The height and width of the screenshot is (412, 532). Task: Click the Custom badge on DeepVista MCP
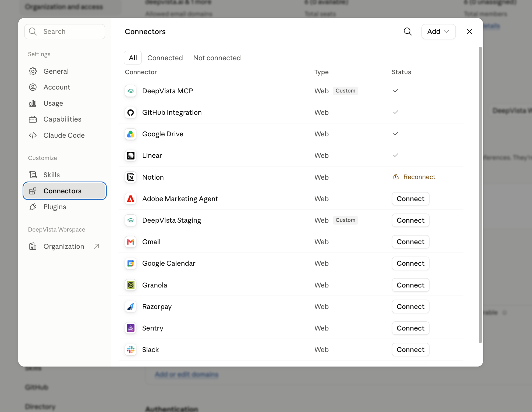(345, 91)
